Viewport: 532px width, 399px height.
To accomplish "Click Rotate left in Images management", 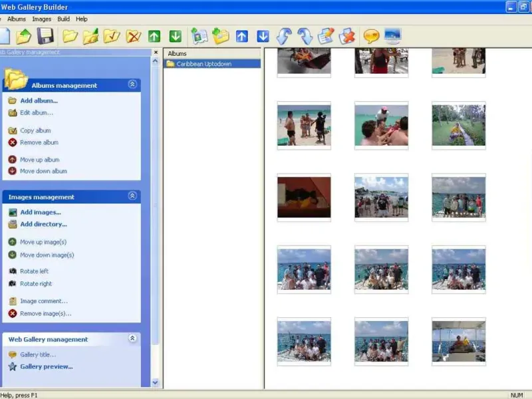I will (x=34, y=271).
